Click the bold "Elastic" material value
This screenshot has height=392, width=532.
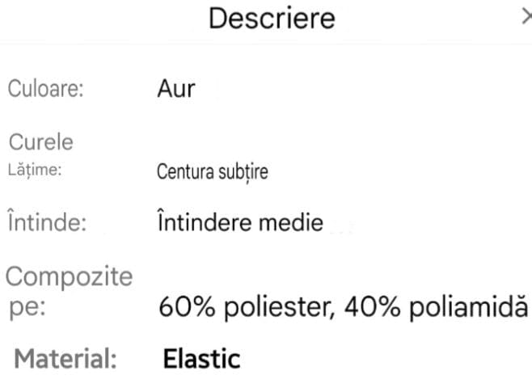[x=201, y=358]
